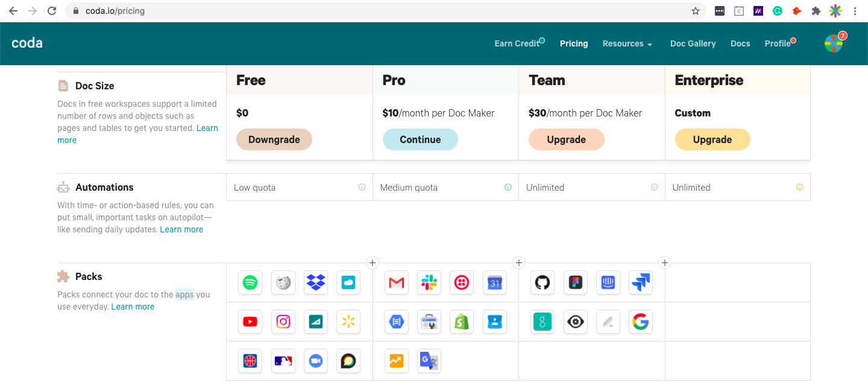
Task: Go to the Pricing nav item
Action: 574,43
